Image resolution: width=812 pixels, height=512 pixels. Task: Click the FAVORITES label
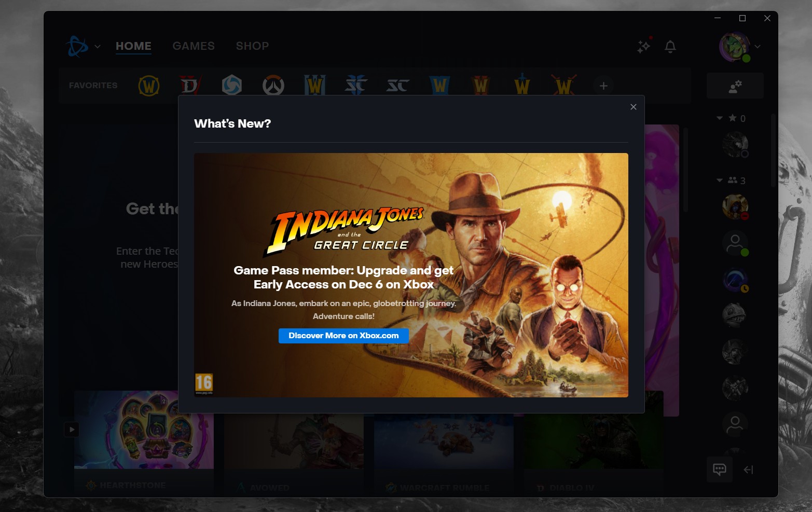pos(93,86)
